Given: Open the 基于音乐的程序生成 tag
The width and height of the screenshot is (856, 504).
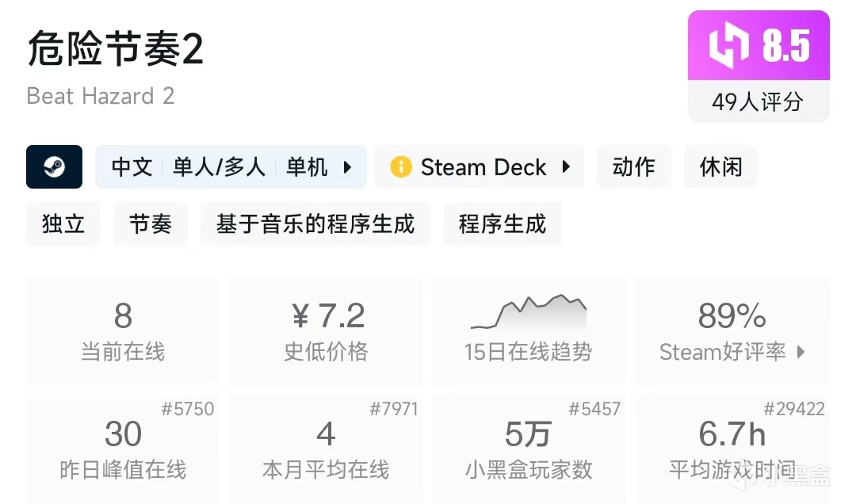Looking at the screenshot, I should pyautogui.click(x=315, y=224).
